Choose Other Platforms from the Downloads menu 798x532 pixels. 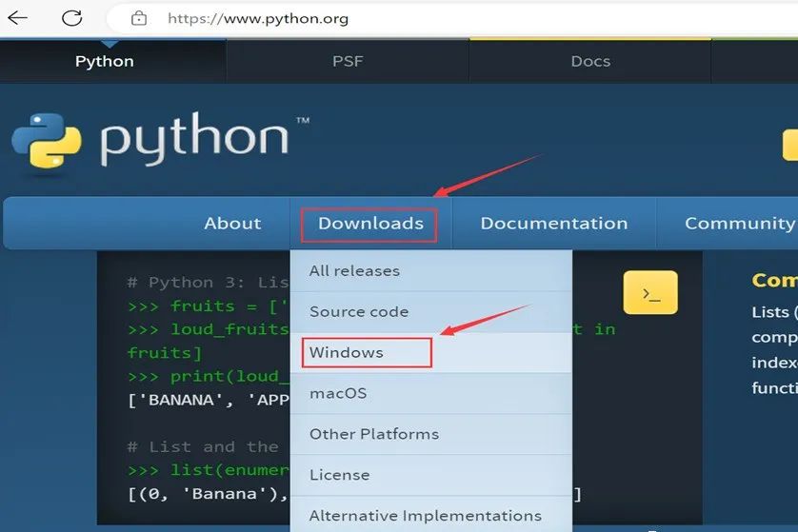[x=431, y=434]
